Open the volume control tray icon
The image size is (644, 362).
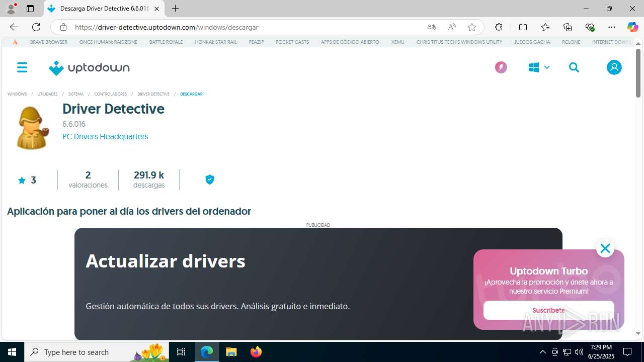pyautogui.click(x=579, y=352)
